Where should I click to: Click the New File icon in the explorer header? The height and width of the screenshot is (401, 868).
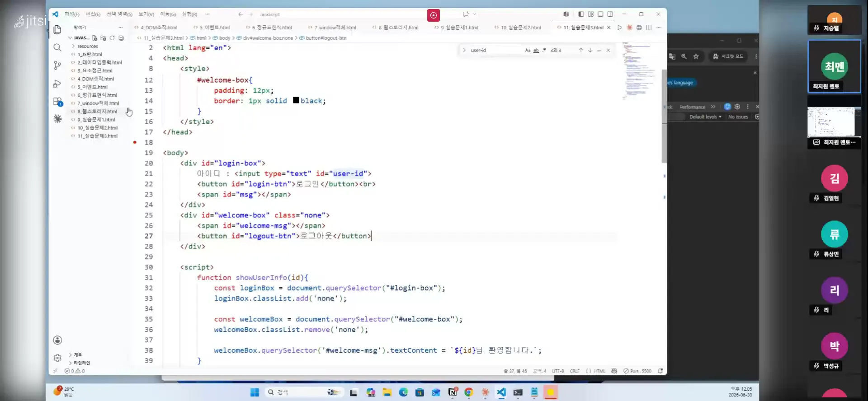(x=95, y=38)
